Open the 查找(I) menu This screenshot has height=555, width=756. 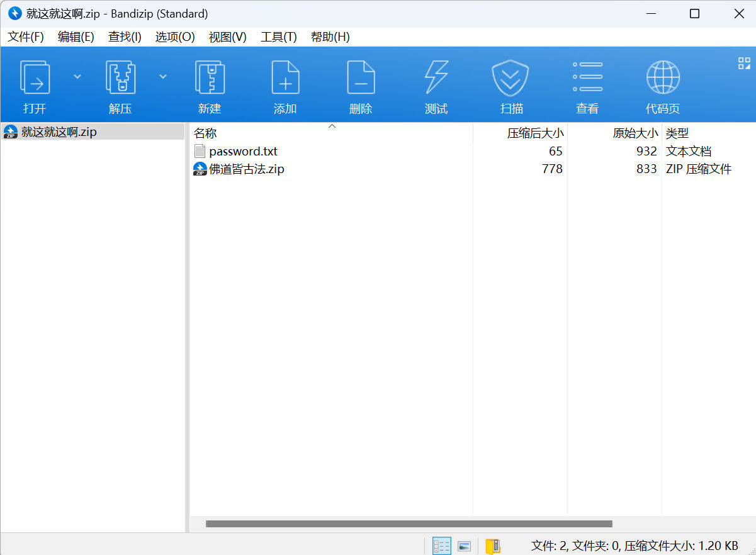point(125,36)
